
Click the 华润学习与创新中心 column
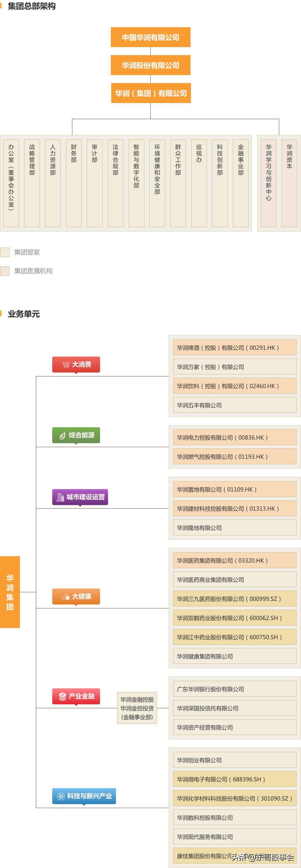(268, 183)
